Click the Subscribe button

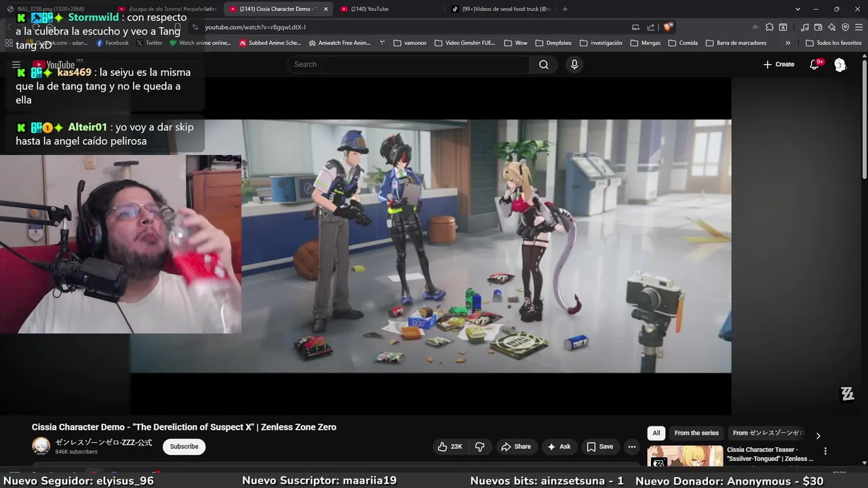pos(184,447)
